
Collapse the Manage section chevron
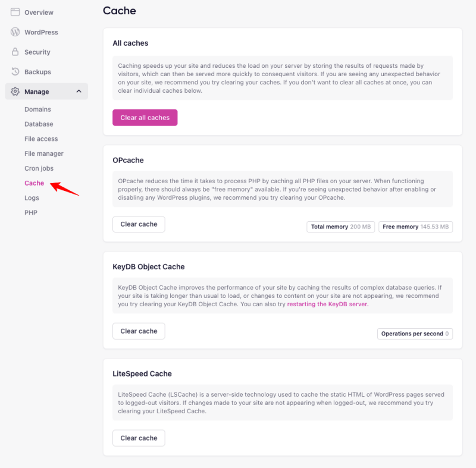(x=78, y=91)
